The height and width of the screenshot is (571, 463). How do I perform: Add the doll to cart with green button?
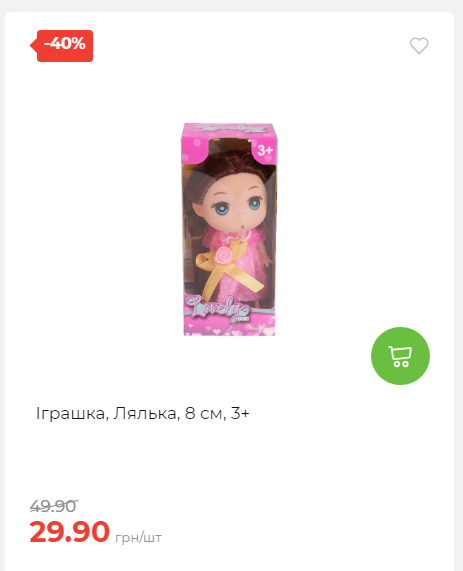pyautogui.click(x=400, y=356)
